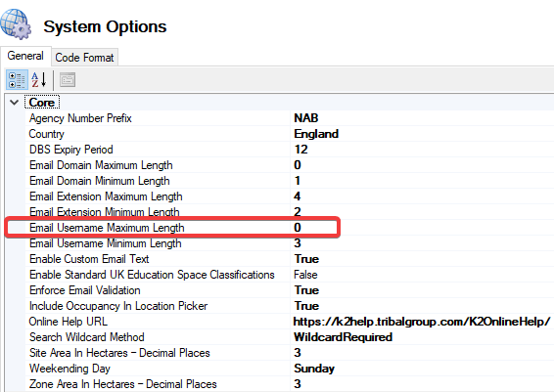Switch to the Code Format tab

[84, 58]
